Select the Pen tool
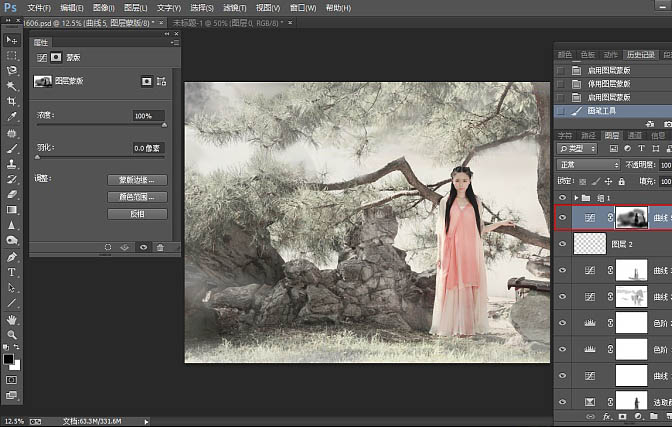This screenshot has width=672, height=427. [12, 257]
